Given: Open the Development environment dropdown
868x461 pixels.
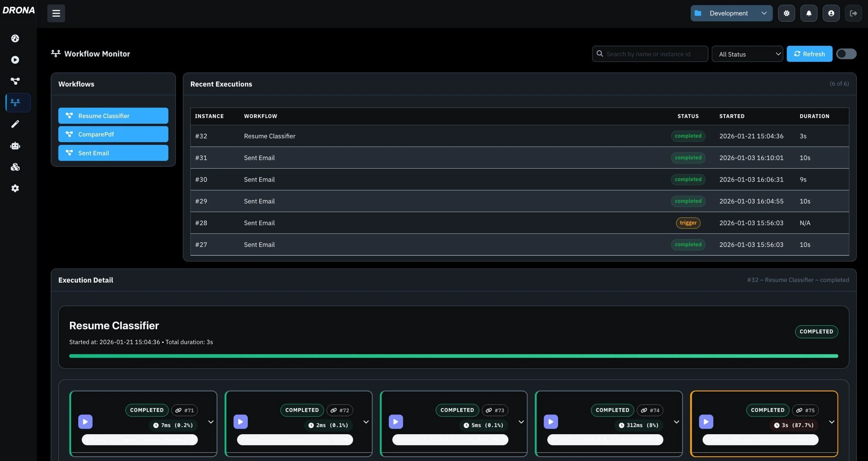Looking at the screenshot, I should (731, 13).
